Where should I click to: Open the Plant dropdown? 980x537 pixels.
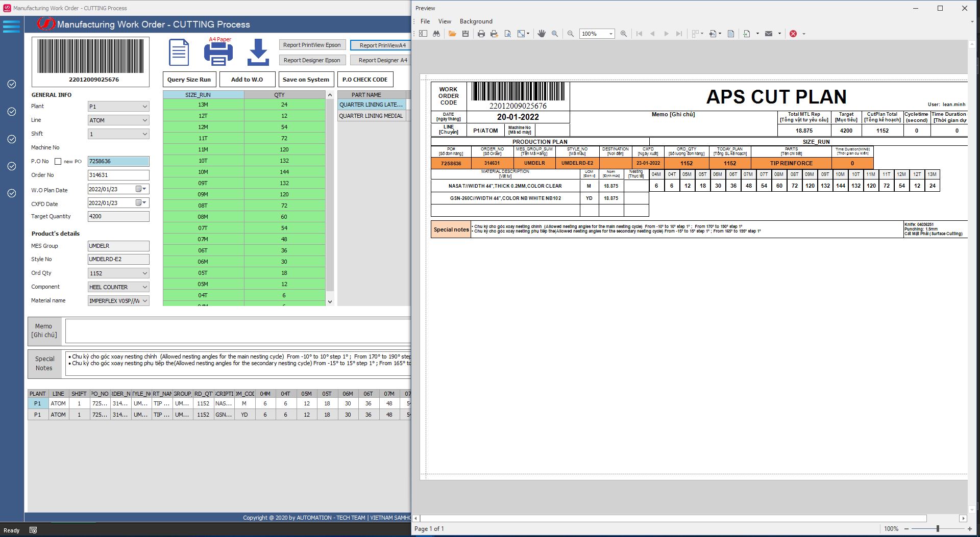[145, 107]
